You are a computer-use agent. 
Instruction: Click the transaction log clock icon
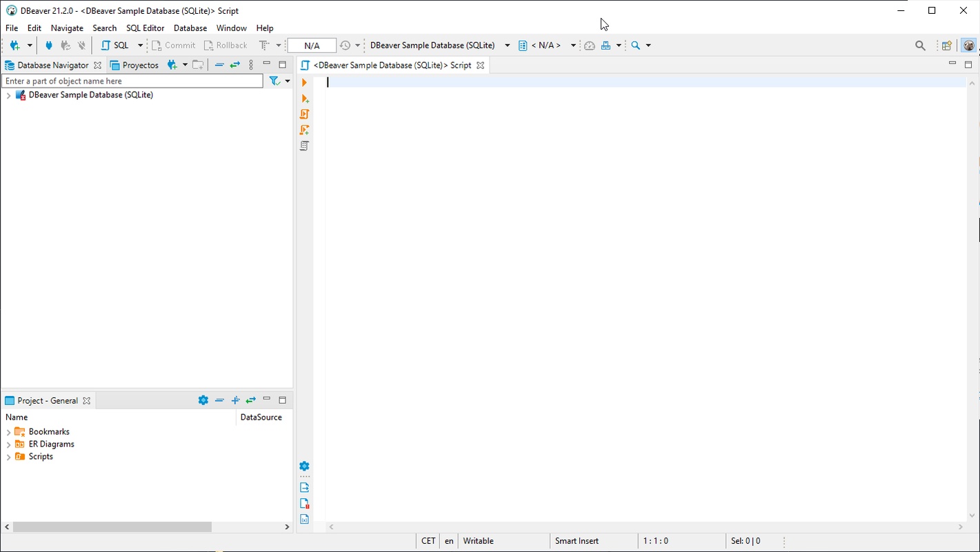(x=346, y=46)
